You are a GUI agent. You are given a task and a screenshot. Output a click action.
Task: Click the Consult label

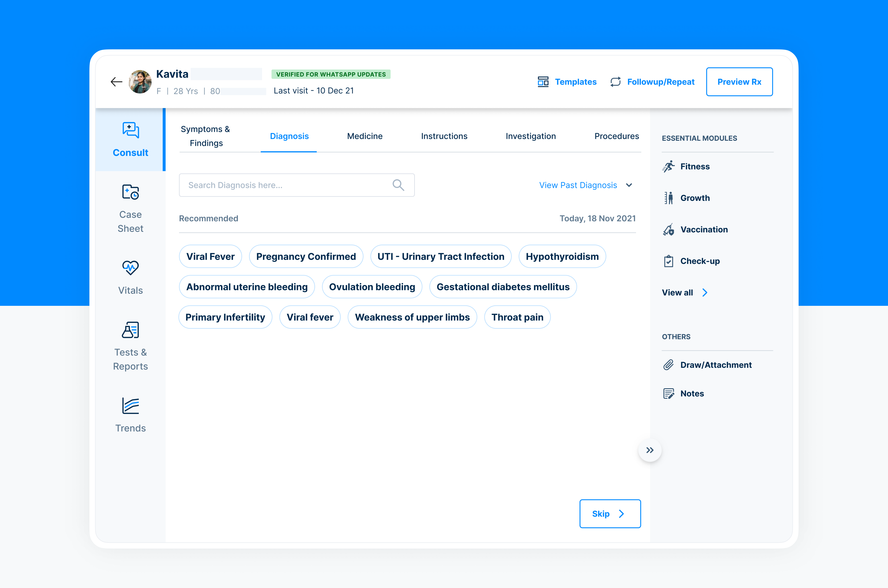point(130,153)
